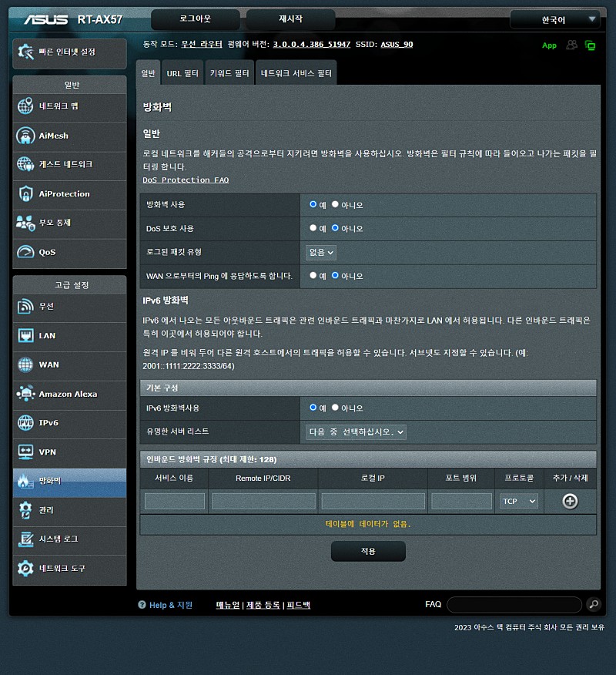The image size is (616, 675).
Task: Click the green network status icon
Action: pos(590,45)
